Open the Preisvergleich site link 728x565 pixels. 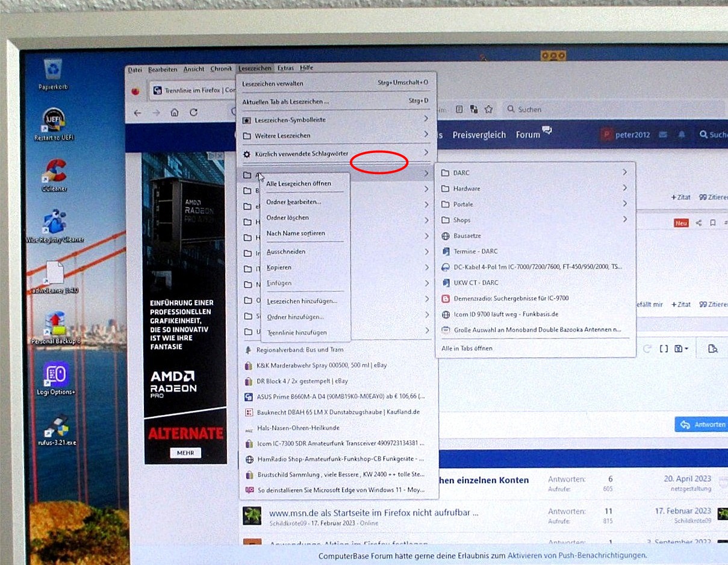479,135
